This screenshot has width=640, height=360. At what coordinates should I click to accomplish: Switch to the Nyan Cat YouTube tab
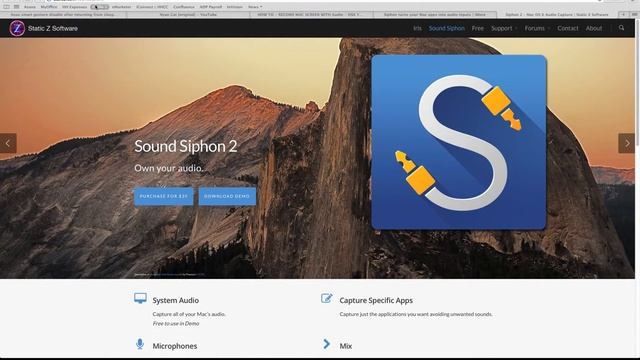click(x=188, y=14)
